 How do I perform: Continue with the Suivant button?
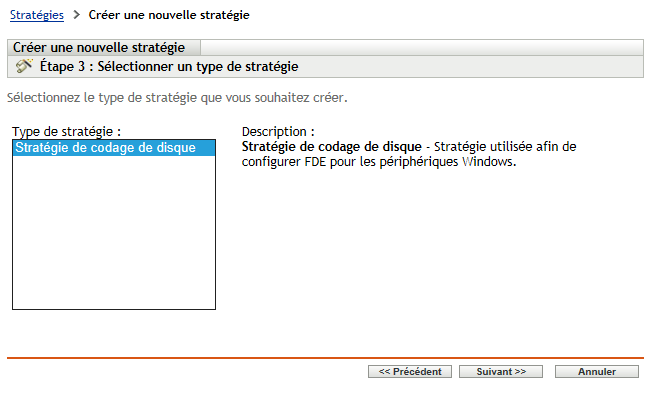point(501,372)
